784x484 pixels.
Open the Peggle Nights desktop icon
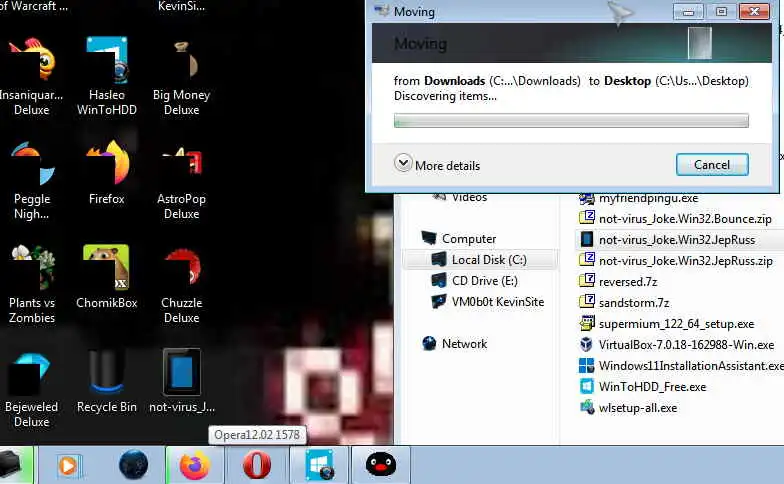[32, 180]
